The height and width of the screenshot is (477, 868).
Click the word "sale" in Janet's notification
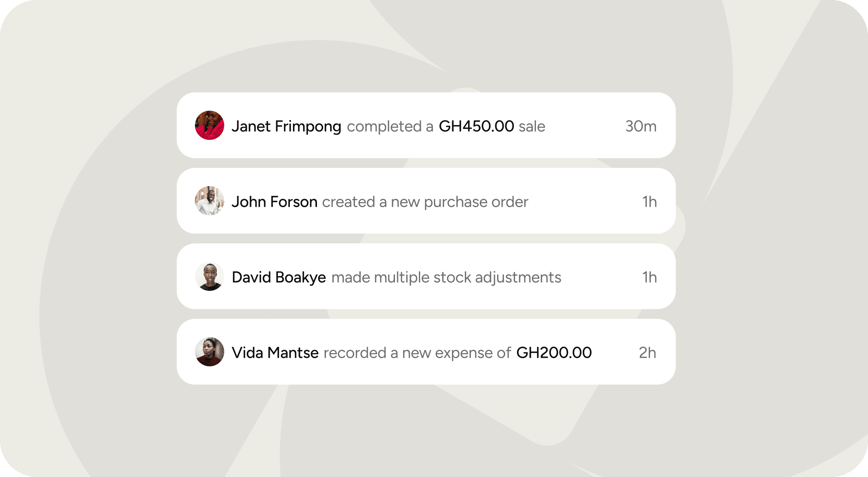click(x=532, y=126)
